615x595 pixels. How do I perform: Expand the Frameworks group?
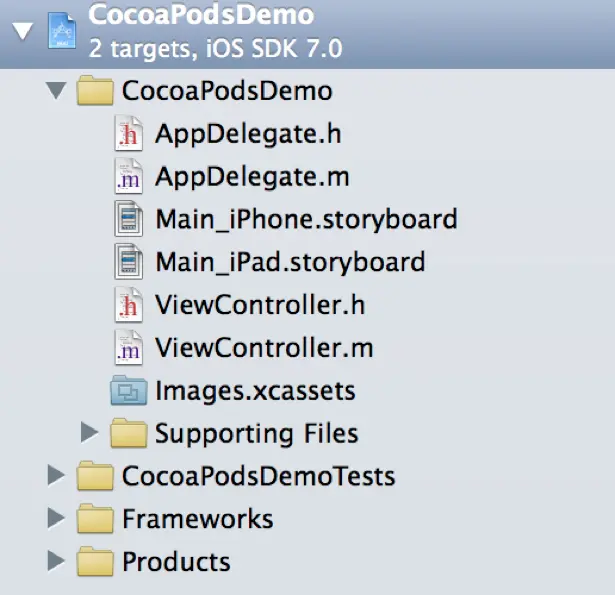(56, 519)
